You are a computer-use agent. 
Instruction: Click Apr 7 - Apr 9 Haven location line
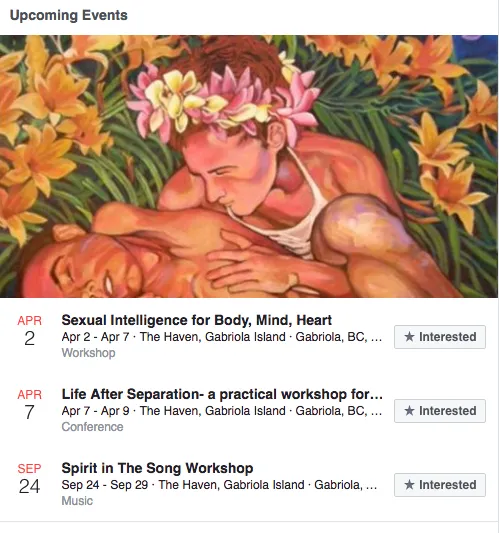tap(222, 411)
